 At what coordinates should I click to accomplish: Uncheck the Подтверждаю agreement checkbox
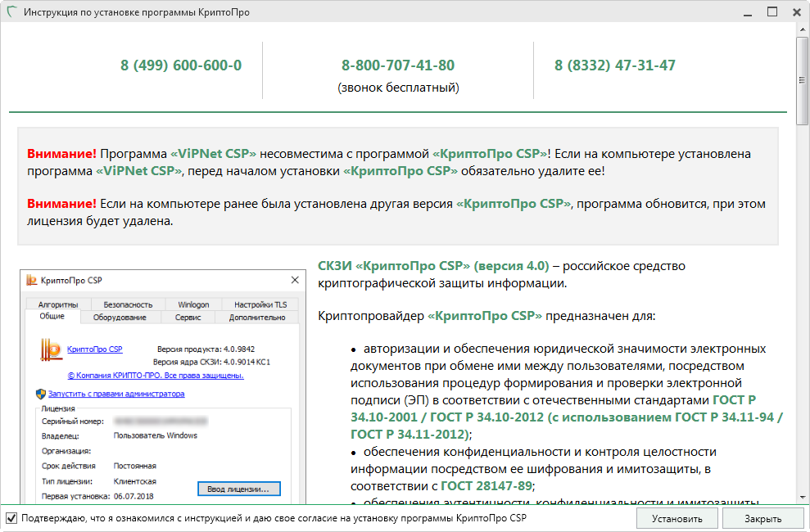pyautogui.click(x=11, y=518)
